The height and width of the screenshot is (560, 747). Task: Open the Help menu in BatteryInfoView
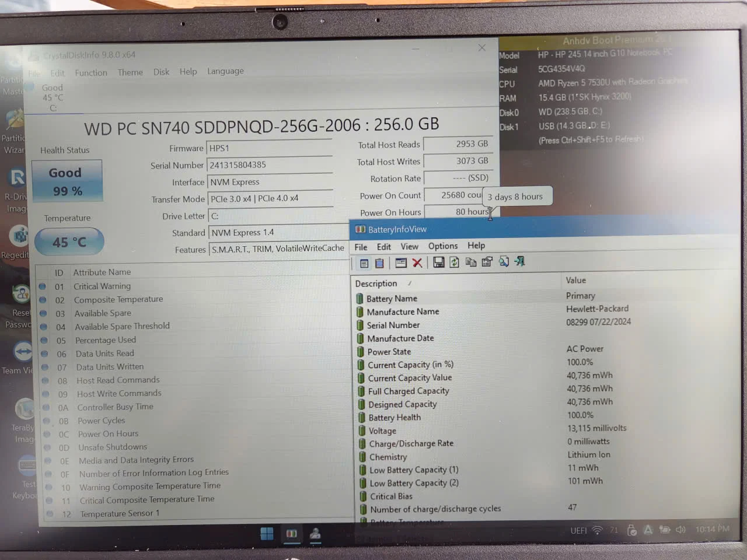(x=476, y=246)
